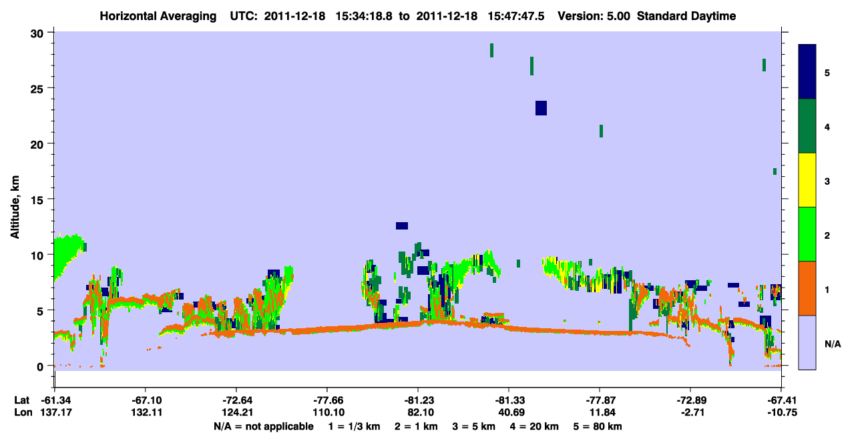This screenshot has height=445, width=868.
Task: Click the y-axis tick label 20
Action: click(x=37, y=144)
